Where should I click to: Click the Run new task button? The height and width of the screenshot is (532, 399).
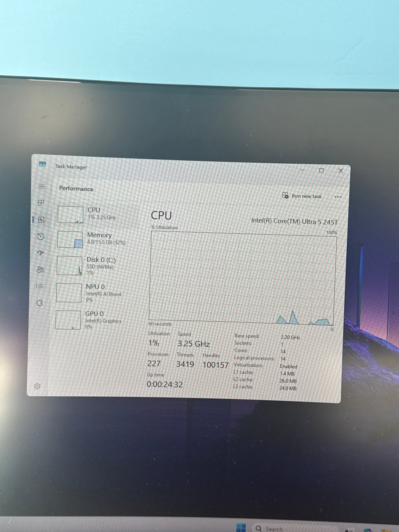(x=302, y=196)
